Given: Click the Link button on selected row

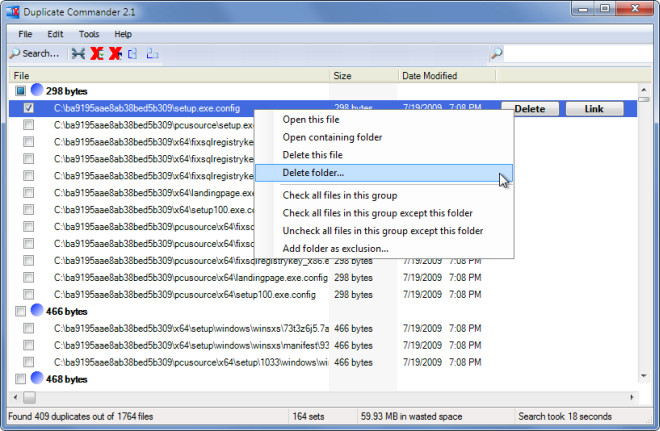Looking at the screenshot, I should click(x=594, y=109).
